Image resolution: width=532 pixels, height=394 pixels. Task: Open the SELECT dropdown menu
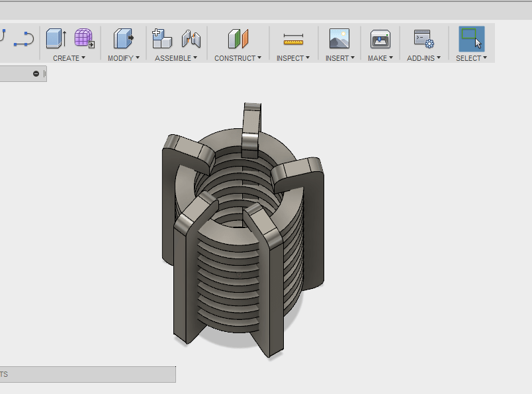(x=471, y=58)
